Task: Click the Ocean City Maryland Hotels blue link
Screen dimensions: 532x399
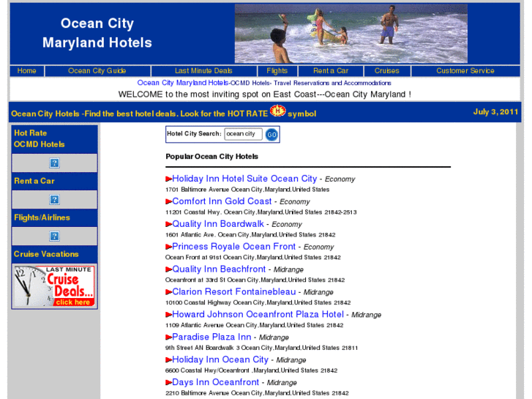Action: (x=182, y=83)
